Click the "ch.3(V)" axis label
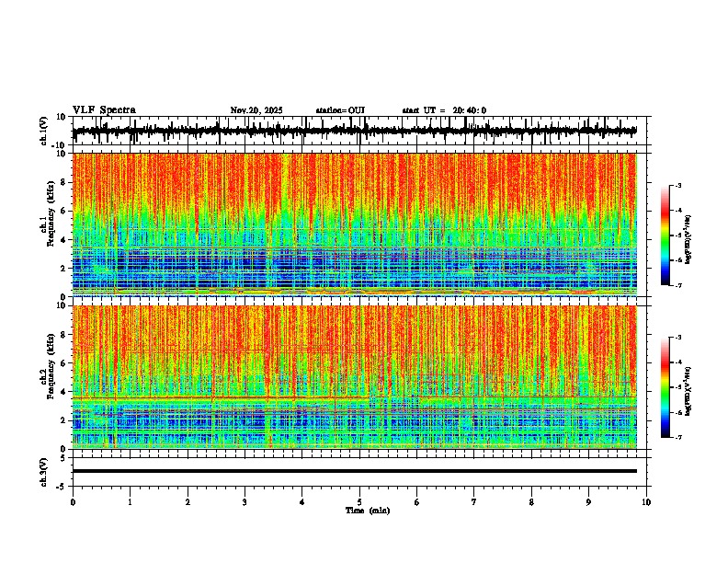Viewport: 728px width, 563px height. (x=44, y=472)
